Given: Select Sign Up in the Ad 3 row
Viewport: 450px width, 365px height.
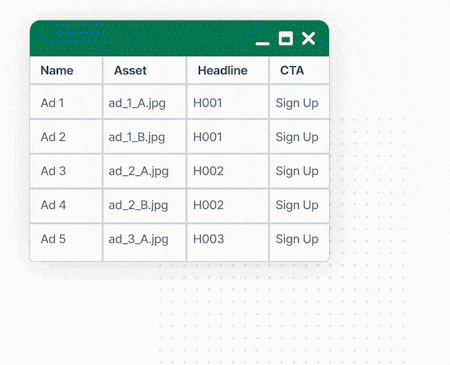Looking at the screenshot, I should (299, 171).
